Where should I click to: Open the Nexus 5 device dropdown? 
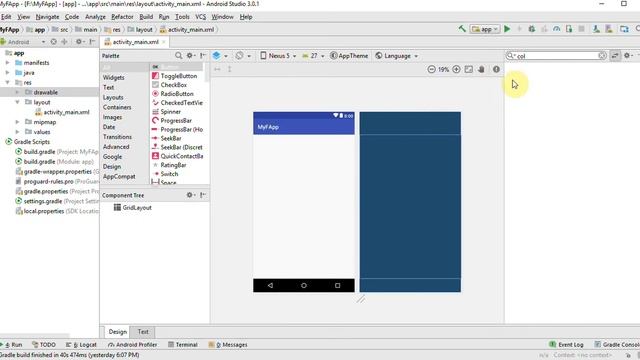pyautogui.click(x=278, y=56)
